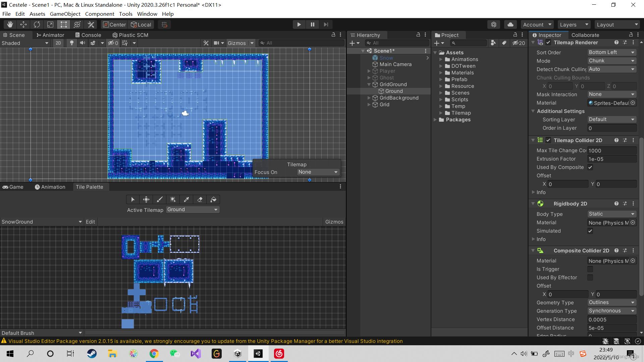Screen dimensions: 644x362
Task: Select the Hand tool in toolbar
Action: pos(10,24)
